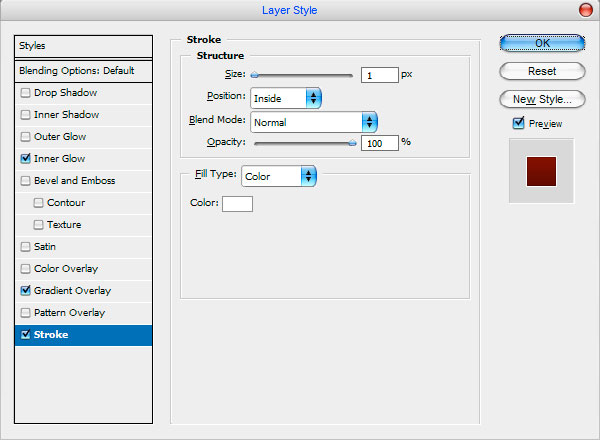The height and width of the screenshot is (440, 600).
Task: Click the dark red style preview thumbnail
Action: click(541, 171)
